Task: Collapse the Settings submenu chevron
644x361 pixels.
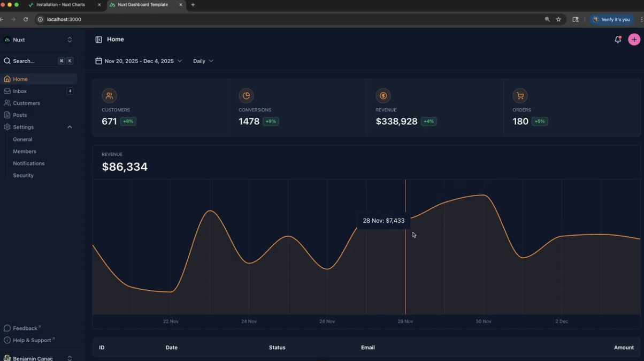Action: tap(70, 127)
